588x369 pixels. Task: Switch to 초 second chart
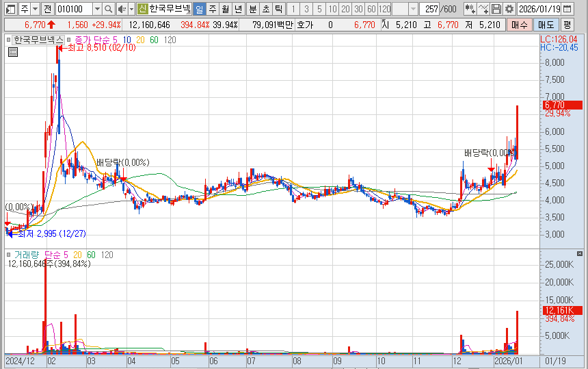pos(265,9)
